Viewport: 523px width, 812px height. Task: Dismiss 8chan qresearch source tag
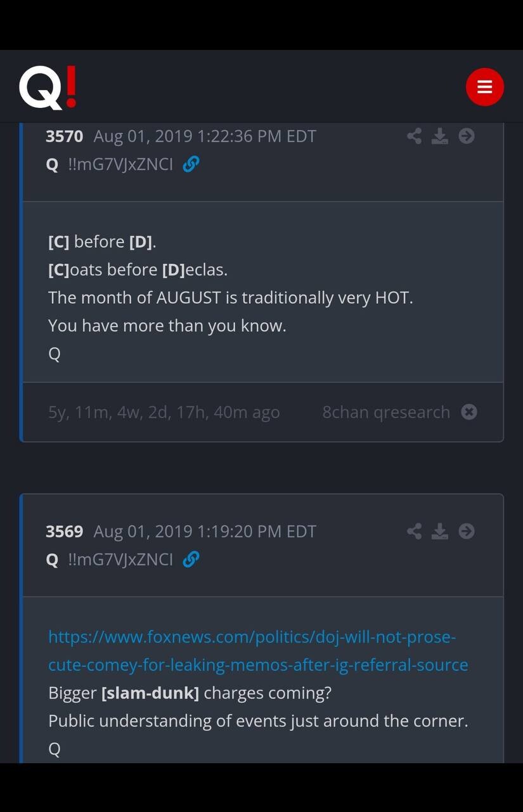(469, 412)
